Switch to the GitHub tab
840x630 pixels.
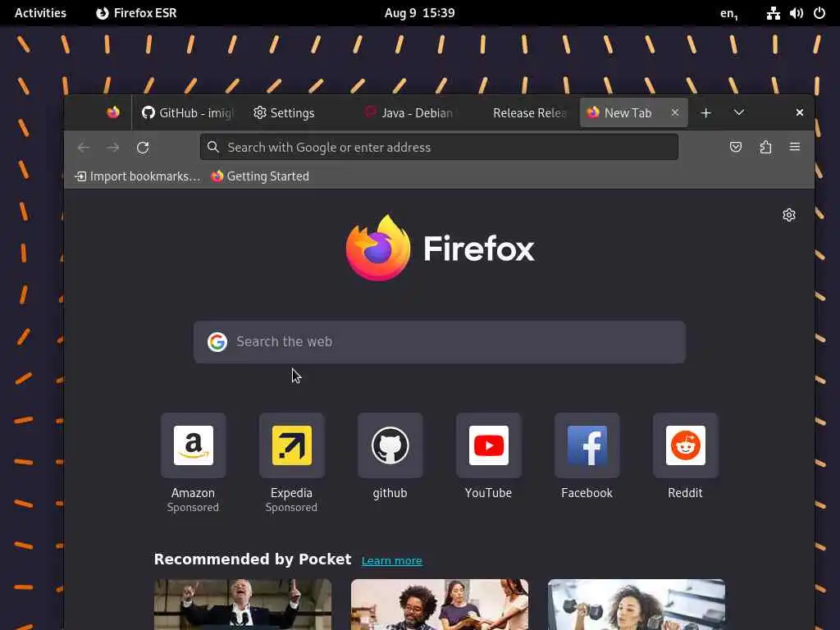click(x=188, y=112)
